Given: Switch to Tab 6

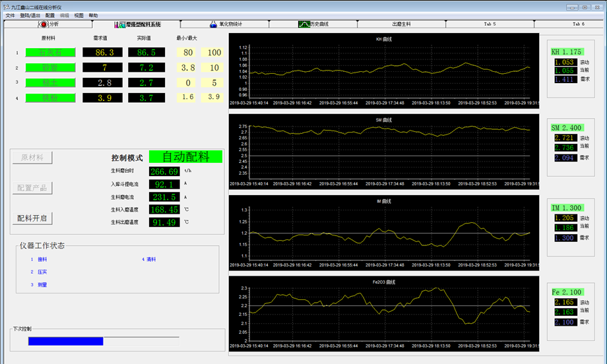Looking at the screenshot, I should coord(578,24).
